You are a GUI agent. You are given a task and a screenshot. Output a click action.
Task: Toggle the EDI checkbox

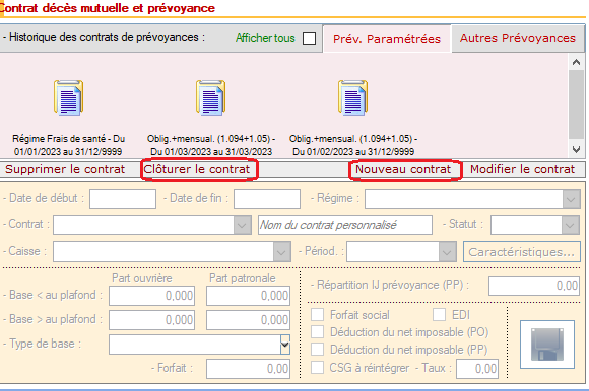tap(439, 314)
